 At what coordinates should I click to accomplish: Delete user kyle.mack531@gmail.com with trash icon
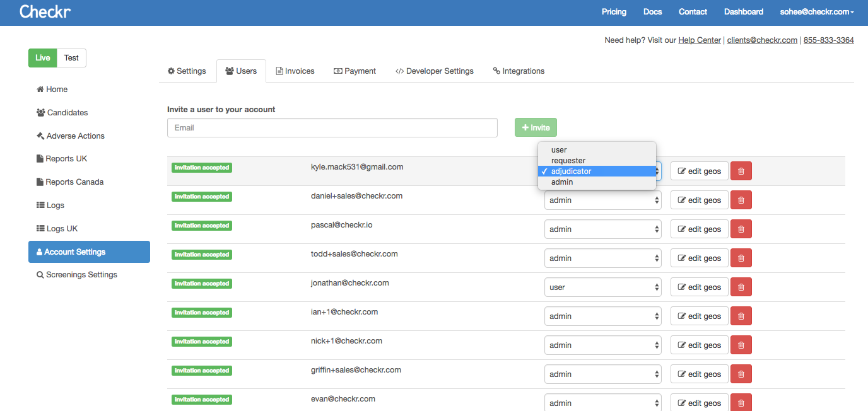tap(741, 171)
